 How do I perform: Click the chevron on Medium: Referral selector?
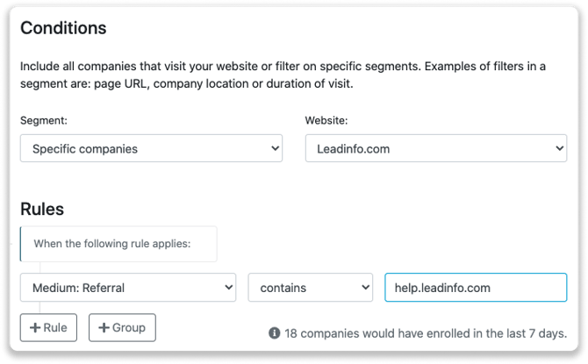click(x=227, y=287)
